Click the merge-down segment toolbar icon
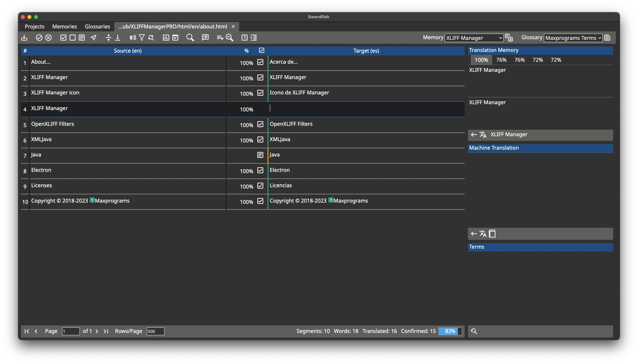Image resolution: width=638 pixels, height=364 pixels. (118, 38)
